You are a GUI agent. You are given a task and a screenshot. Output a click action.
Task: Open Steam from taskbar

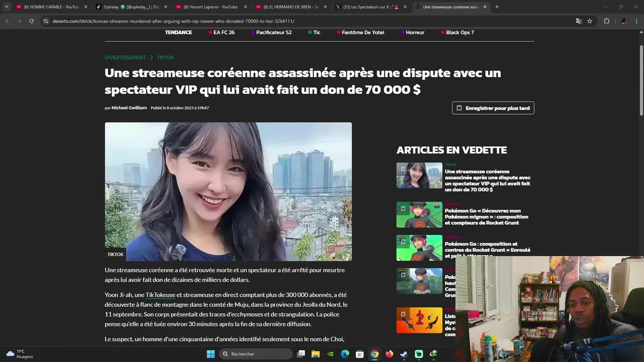pyautogui.click(x=404, y=354)
